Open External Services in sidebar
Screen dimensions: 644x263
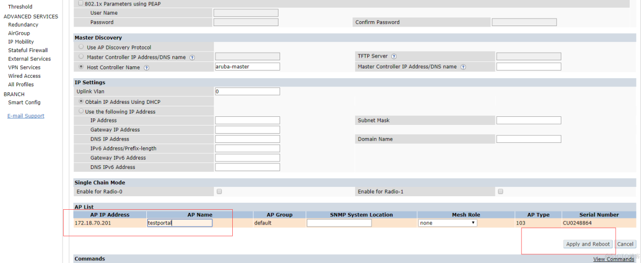pos(29,59)
